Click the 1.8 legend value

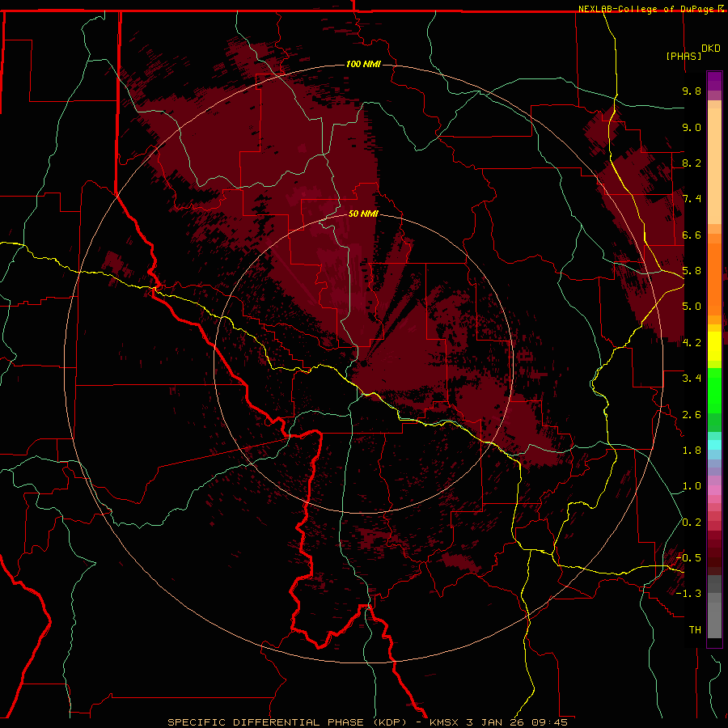click(x=692, y=451)
